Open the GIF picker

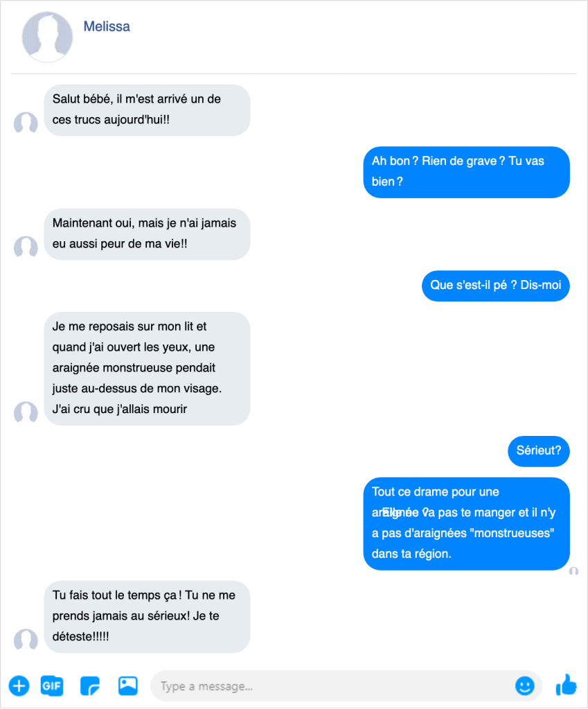point(52,686)
